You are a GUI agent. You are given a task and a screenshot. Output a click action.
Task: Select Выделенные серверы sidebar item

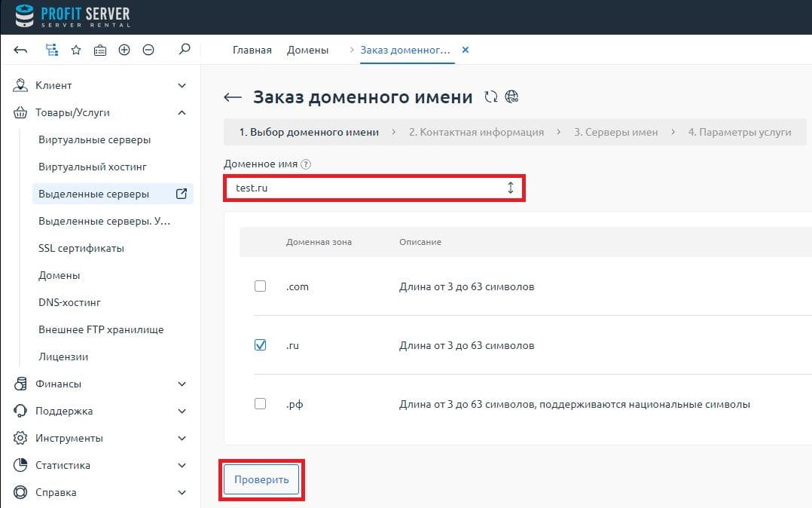(x=113, y=194)
